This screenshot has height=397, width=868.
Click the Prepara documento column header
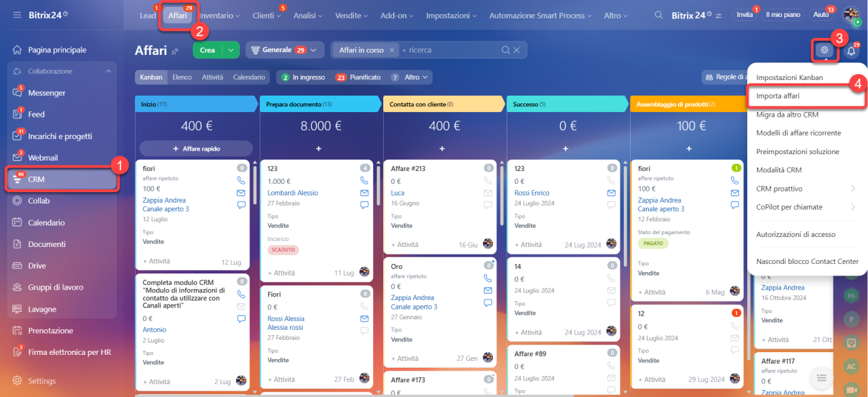pyautogui.click(x=320, y=104)
